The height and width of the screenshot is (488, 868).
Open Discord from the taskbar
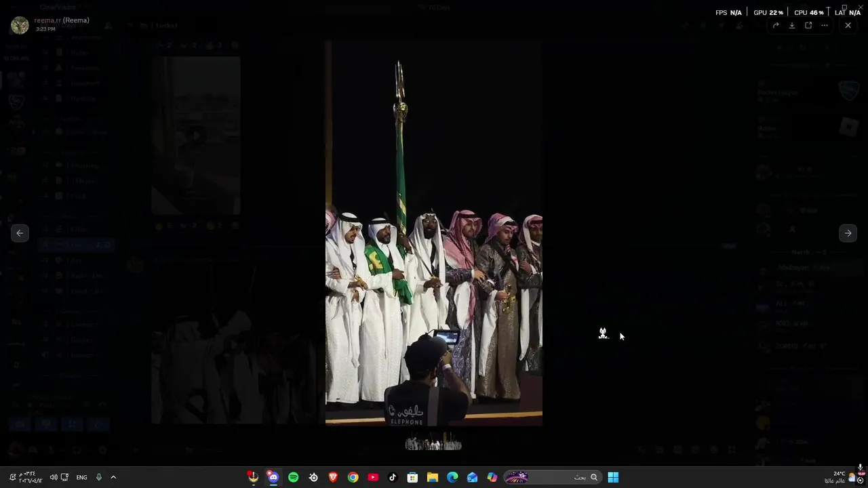(273, 477)
